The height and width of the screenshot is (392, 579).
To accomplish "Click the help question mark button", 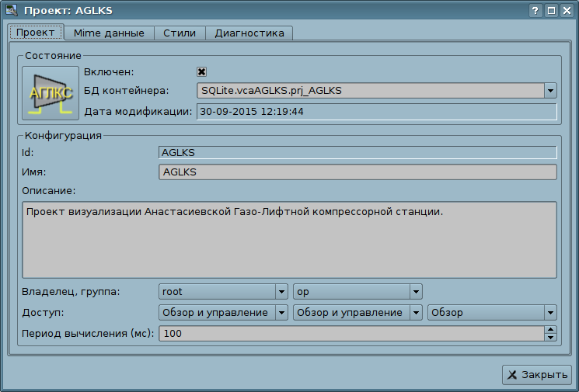I will tap(535, 11).
